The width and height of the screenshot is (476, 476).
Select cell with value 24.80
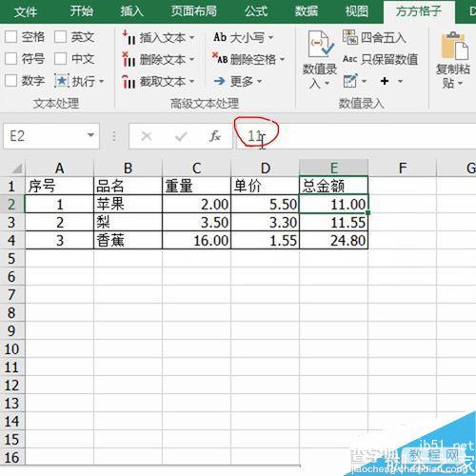click(333, 240)
